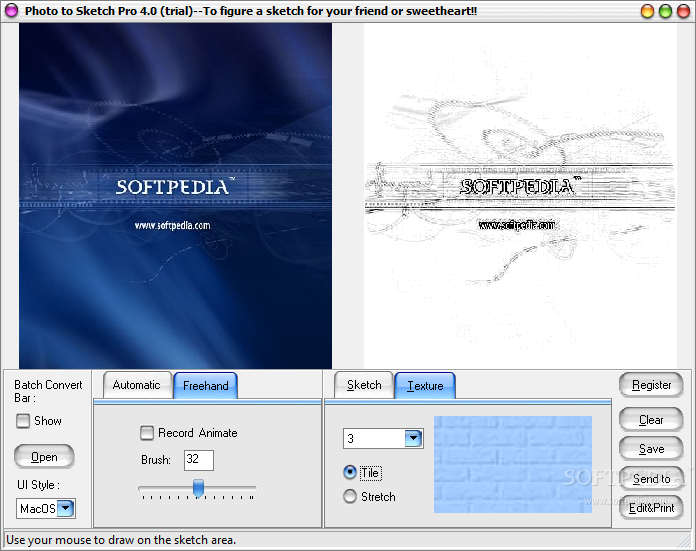The height and width of the screenshot is (551, 696).
Task: Click the Send to button
Action: [651, 479]
